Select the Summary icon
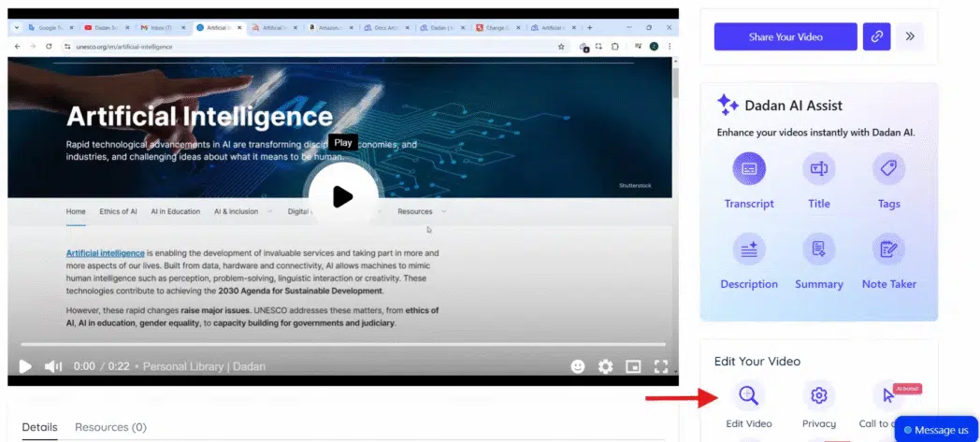980x442 pixels. coord(818,250)
